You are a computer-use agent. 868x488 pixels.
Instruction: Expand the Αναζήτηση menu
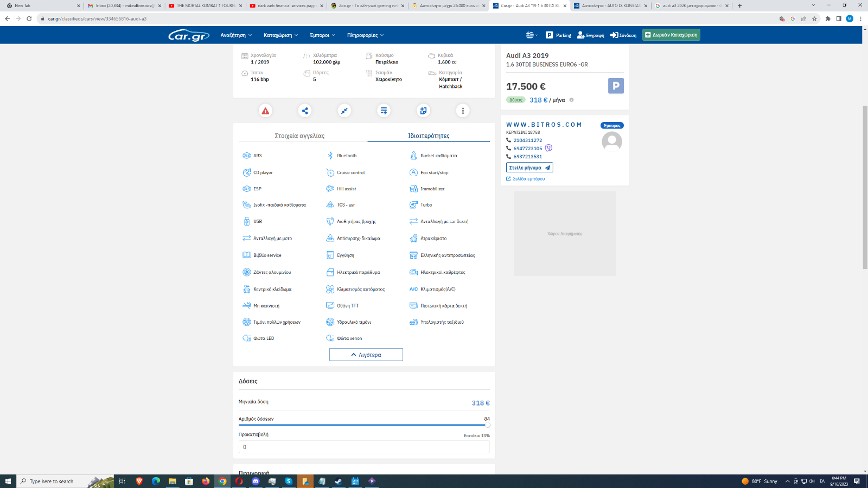(x=236, y=35)
